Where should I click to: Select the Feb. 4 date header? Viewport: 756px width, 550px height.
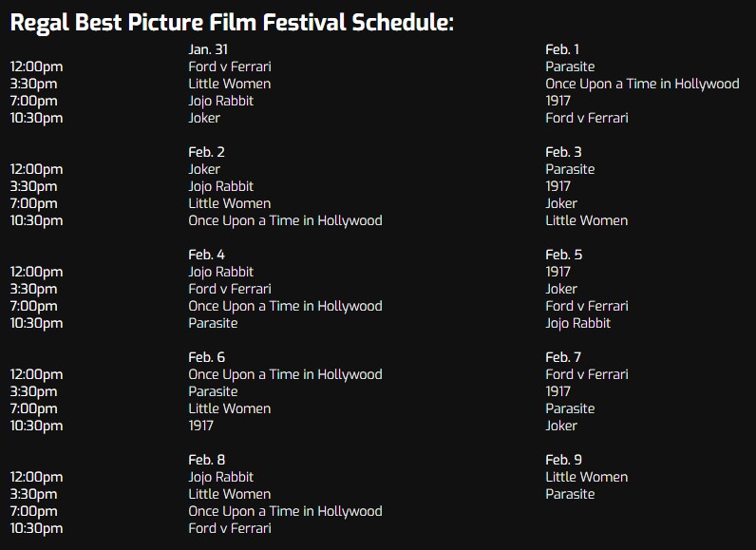point(206,255)
